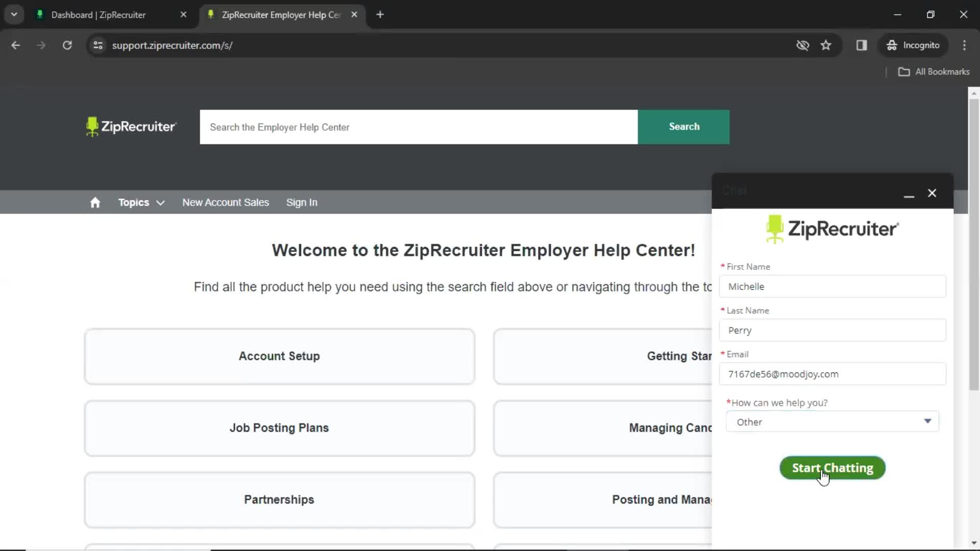Select the New Account Sales menu item
Image resolution: width=980 pixels, height=551 pixels.
pos(226,203)
